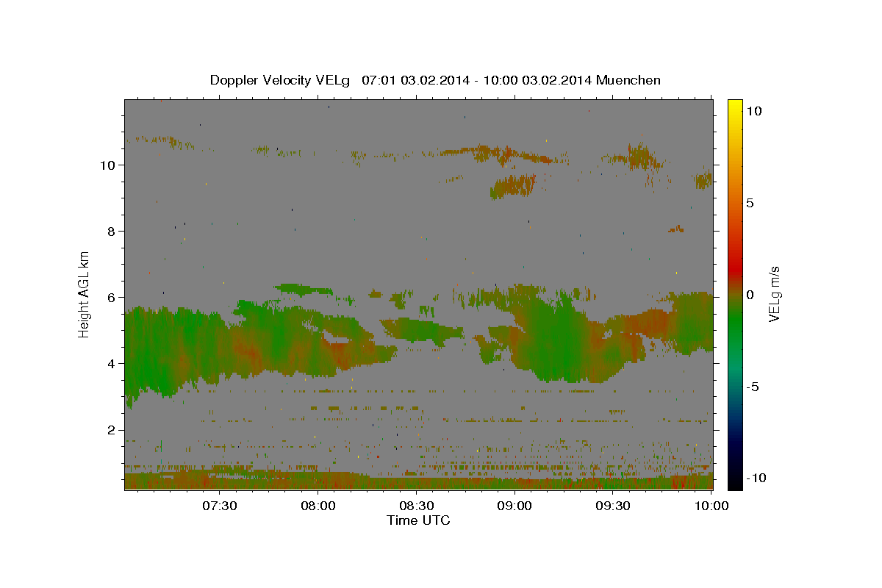This screenshot has width=882, height=588.
Task: Select the 07:30 time tick label
Action: 219,506
